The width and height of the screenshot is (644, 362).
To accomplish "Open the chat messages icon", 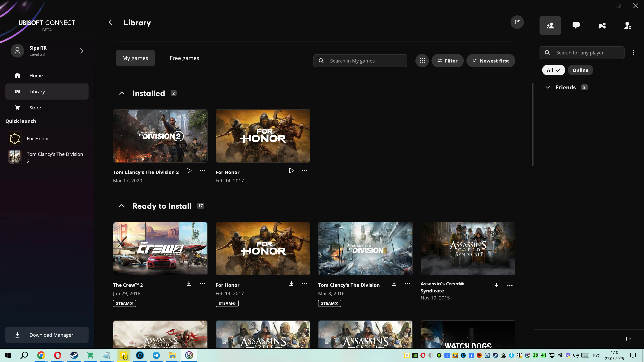I will [576, 25].
